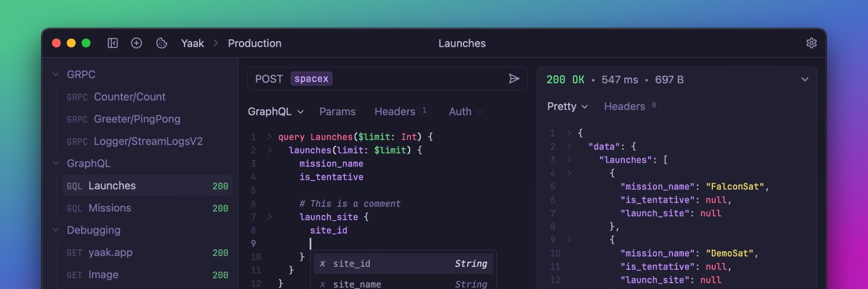Image resolution: width=868 pixels, height=289 pixels.
Task: Click the plus circle new request icon
Action: pyautogui.click(x=137, y=43)
